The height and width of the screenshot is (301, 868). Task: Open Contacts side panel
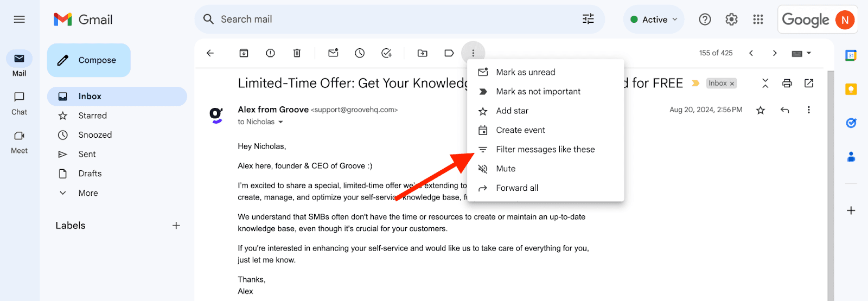pos(851,157)
